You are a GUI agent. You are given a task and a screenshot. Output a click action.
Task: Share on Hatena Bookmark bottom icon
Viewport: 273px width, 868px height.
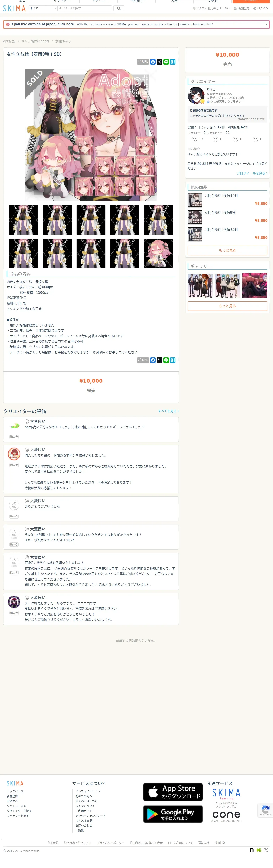[x=173, y=360]
